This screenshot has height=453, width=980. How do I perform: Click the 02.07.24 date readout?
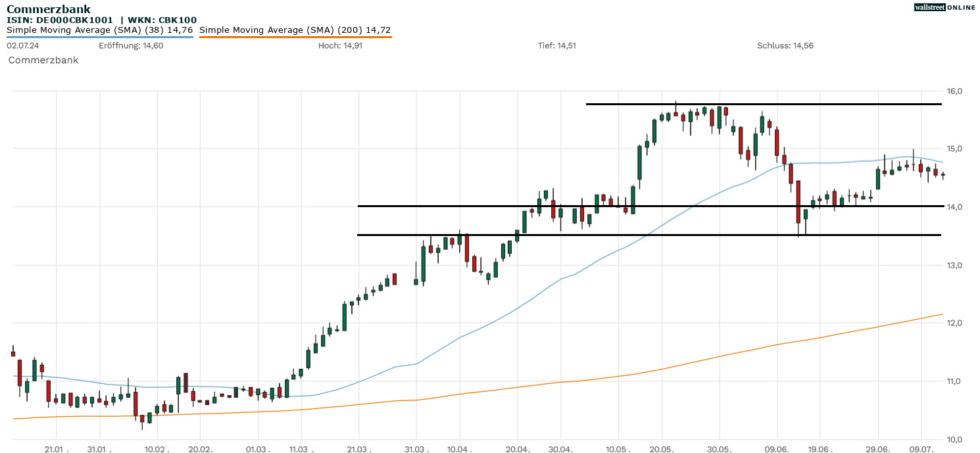tap(22, 45)
